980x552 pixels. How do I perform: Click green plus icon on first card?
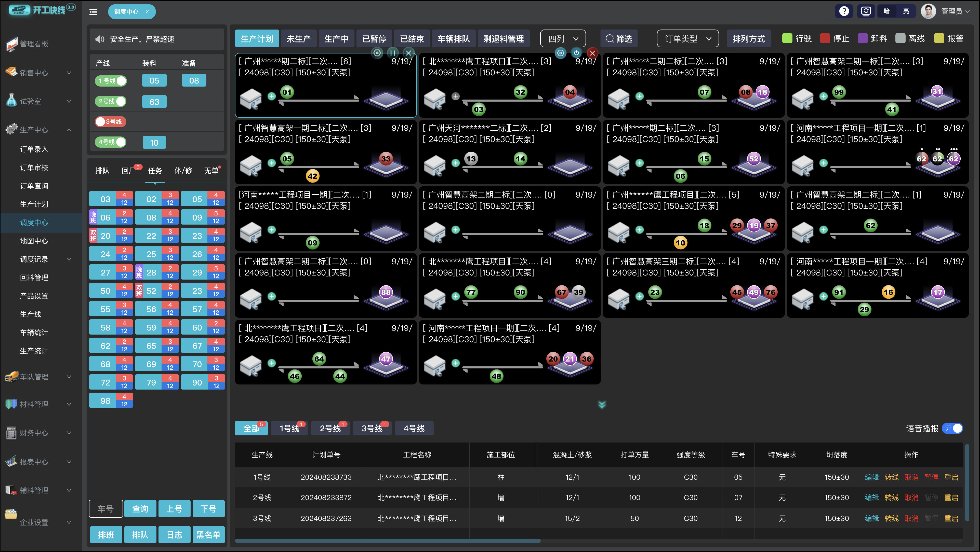[271, 96]
